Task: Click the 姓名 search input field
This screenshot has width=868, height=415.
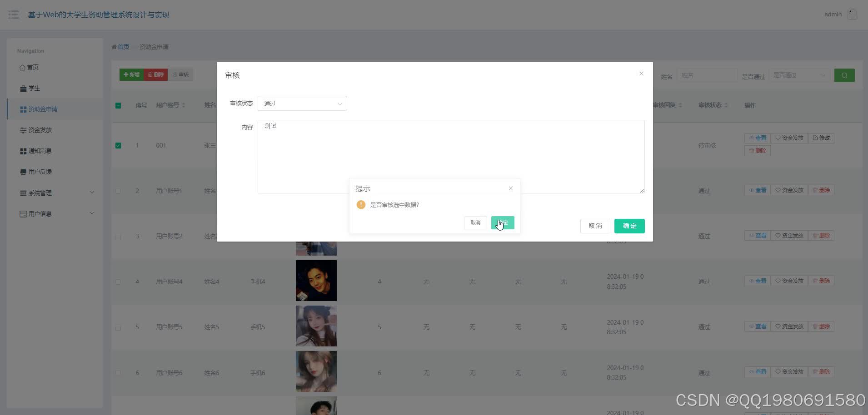Action: [x=707, y=75]
